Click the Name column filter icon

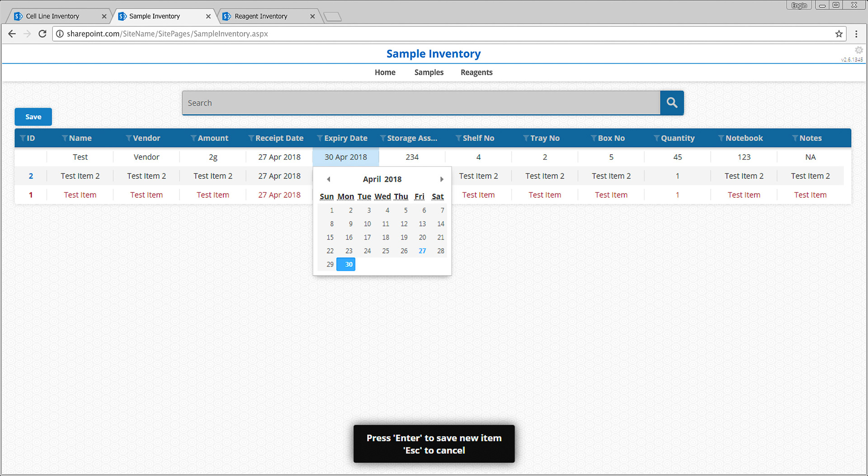(65, 138)
